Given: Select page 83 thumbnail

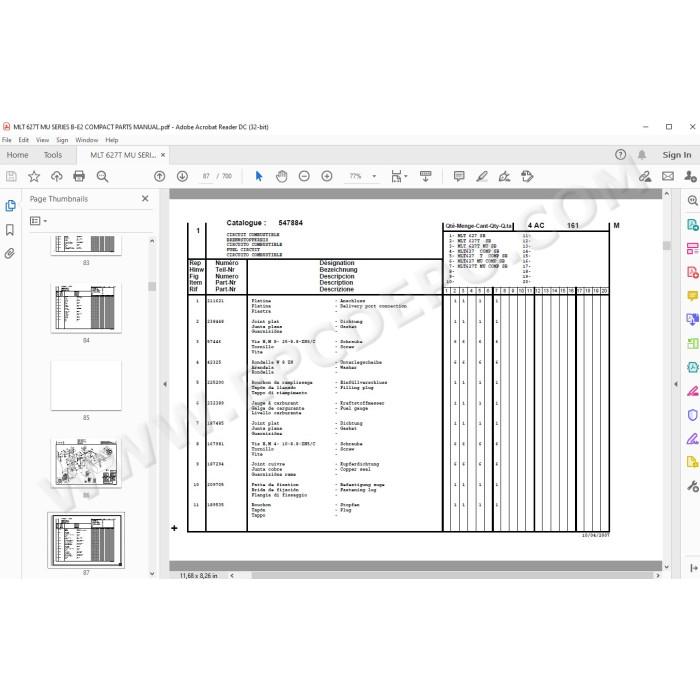Looking at the screenshot, I should click(x=86, y=245).
